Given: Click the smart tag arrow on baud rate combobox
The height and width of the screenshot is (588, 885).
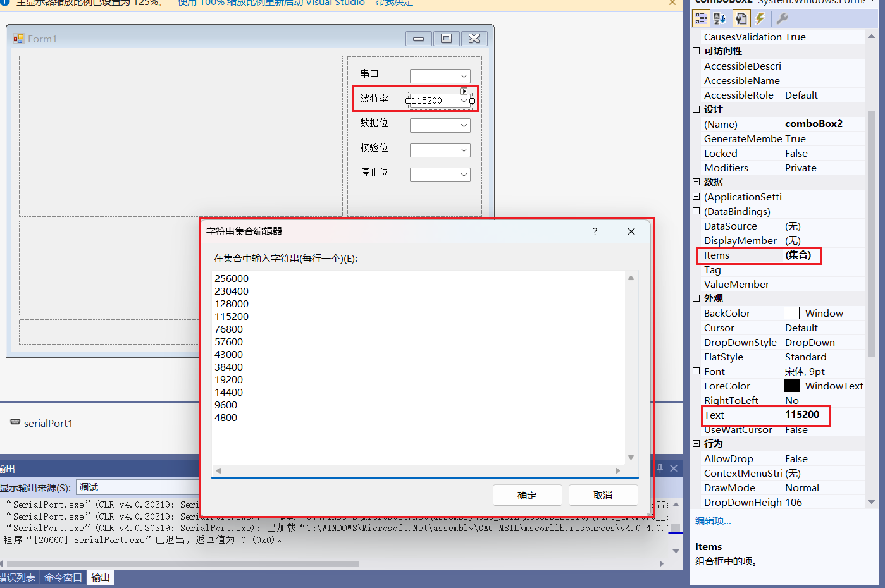Looking at the screenshot, I should tap(464, 91).
